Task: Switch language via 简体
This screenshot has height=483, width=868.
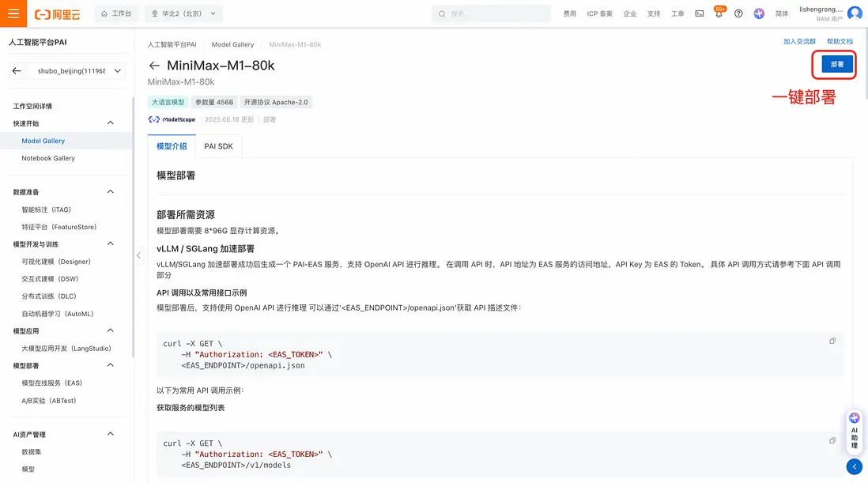Action: [x=782, y=13]
